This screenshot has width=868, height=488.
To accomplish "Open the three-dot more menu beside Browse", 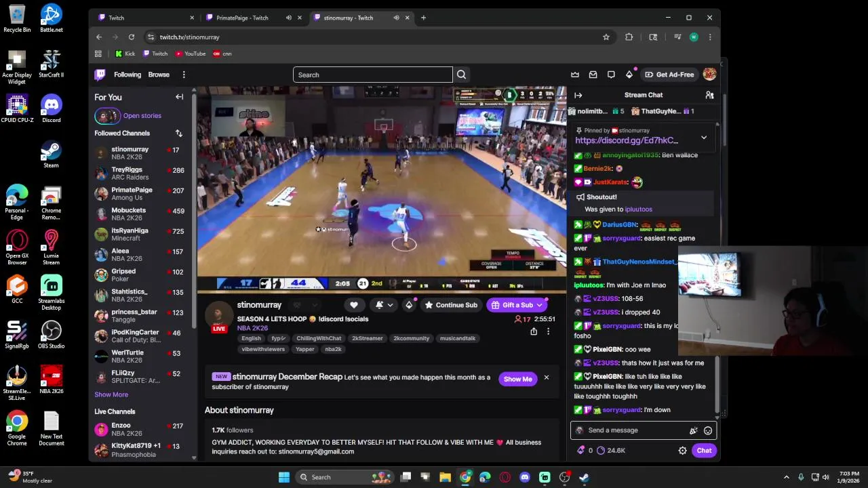I will [x=184, y=75].
